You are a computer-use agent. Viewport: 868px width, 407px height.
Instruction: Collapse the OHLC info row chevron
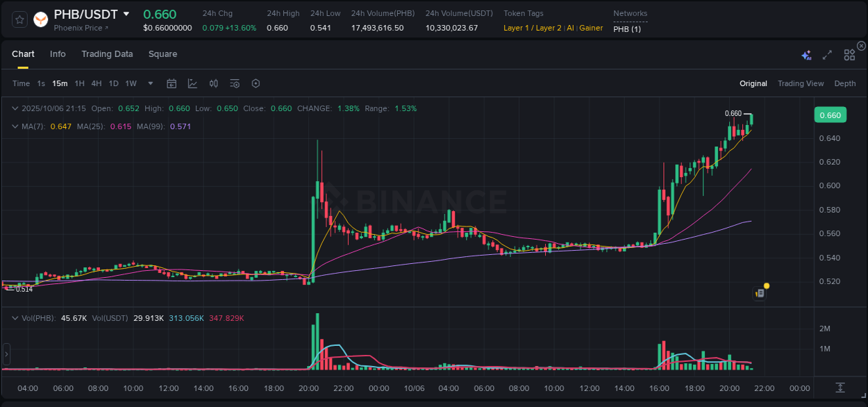(x=15, y=108)
